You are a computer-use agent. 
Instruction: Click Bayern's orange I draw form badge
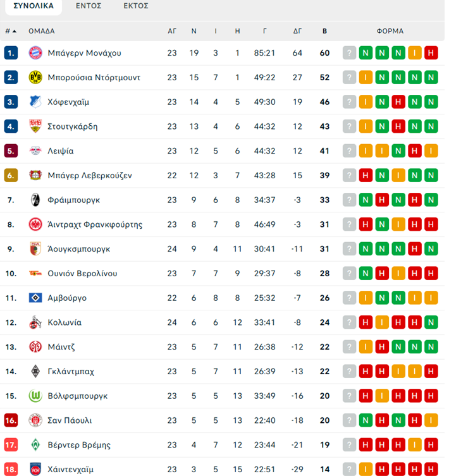(x=415, y=53)
